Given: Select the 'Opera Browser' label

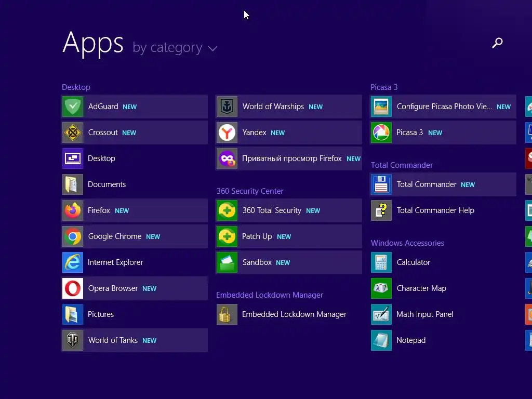Looking at the screenshot, I should (113, 288).
